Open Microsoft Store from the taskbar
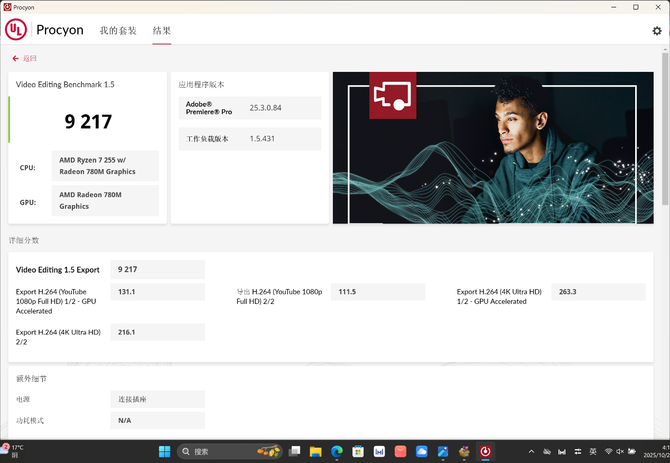Image resolution: width=670 pixels, height=463 pixels. click(x=358, y=451)
